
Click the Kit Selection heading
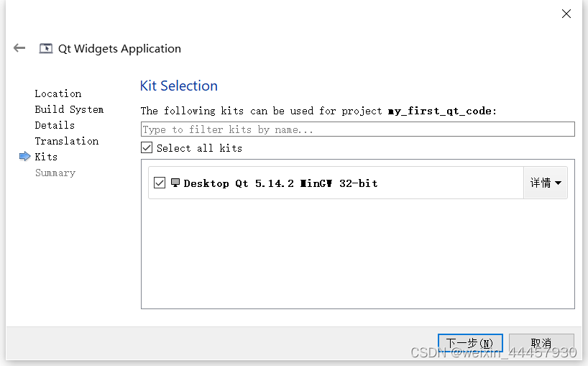point(179,86)
